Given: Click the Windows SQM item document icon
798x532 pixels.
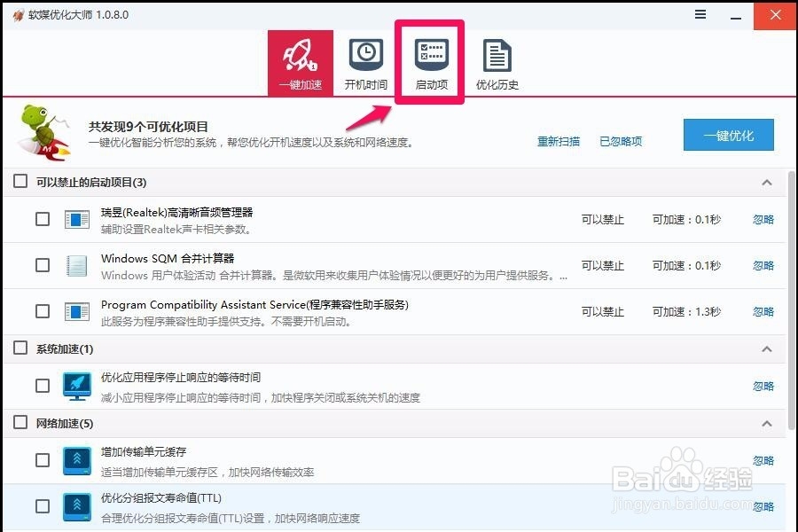Looking at the screenshot, I should [x=77, y=266].
